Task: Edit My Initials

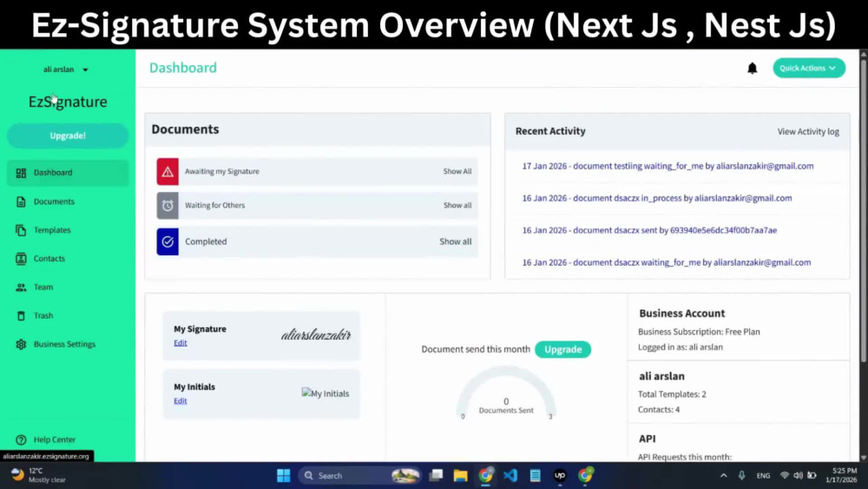Action: (x=181, y=401)
